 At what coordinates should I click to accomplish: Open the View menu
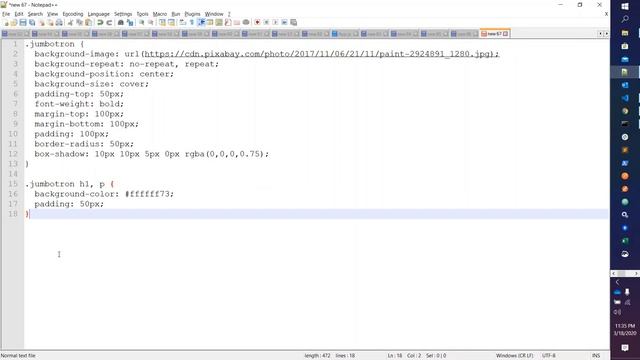[x=53, y=14]
